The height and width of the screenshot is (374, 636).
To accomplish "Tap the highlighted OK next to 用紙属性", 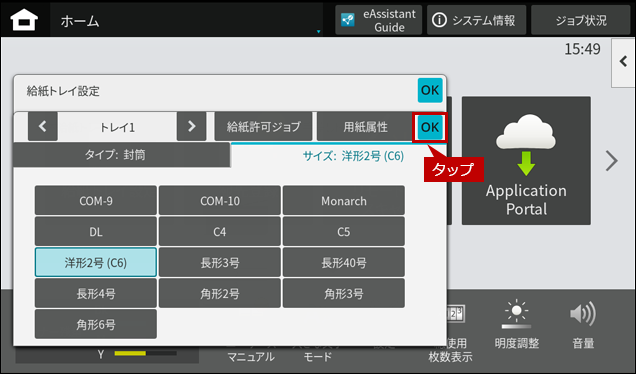I will click(x=430, y=127).
